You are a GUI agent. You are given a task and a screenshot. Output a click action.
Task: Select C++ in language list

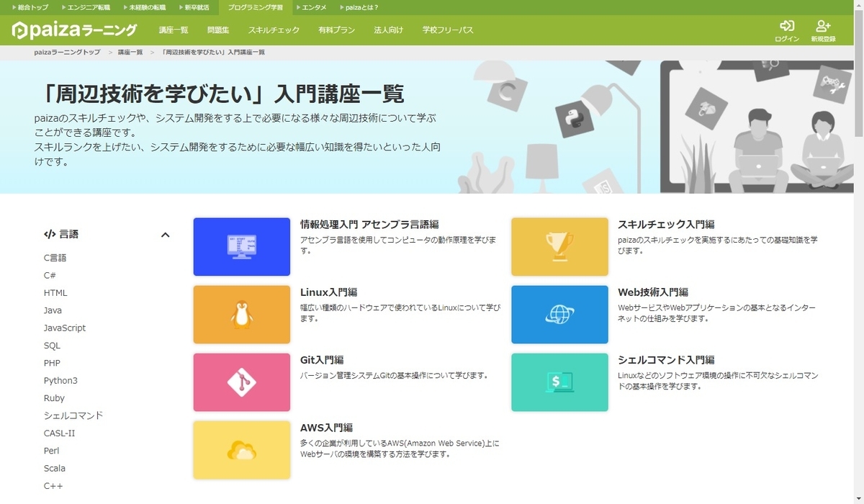click(x=53, y=486)
